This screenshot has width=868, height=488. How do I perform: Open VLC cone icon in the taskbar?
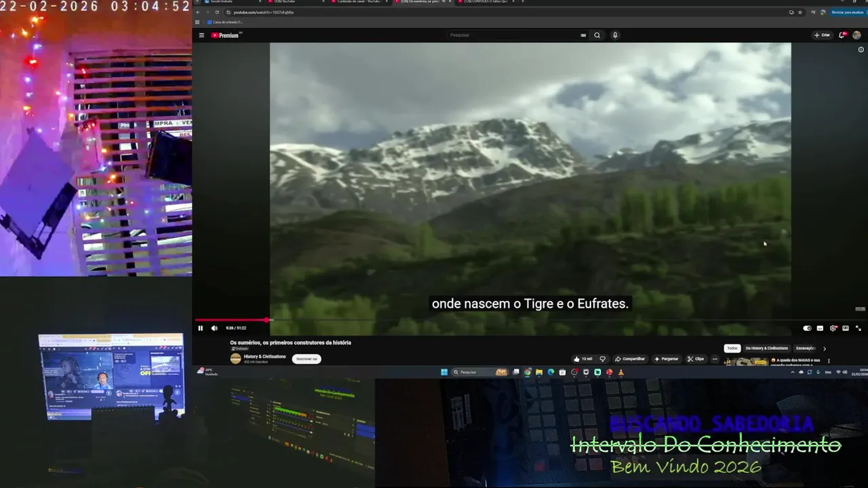621,372
